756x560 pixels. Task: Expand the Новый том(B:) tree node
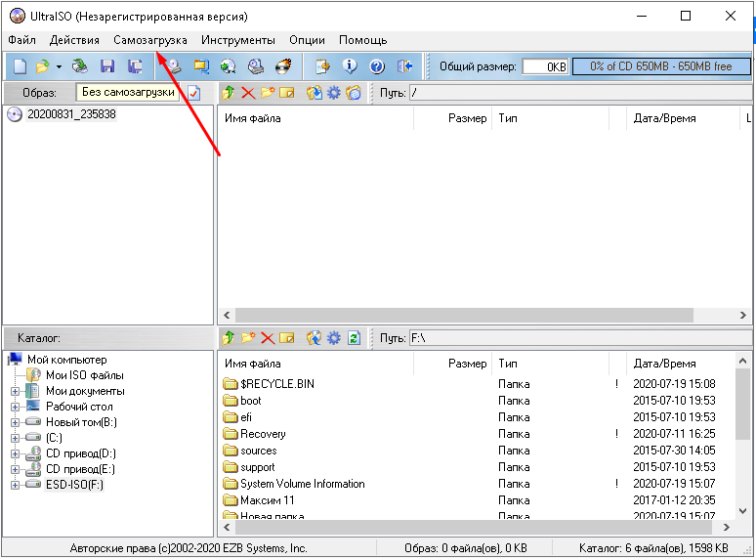point(15,422)
